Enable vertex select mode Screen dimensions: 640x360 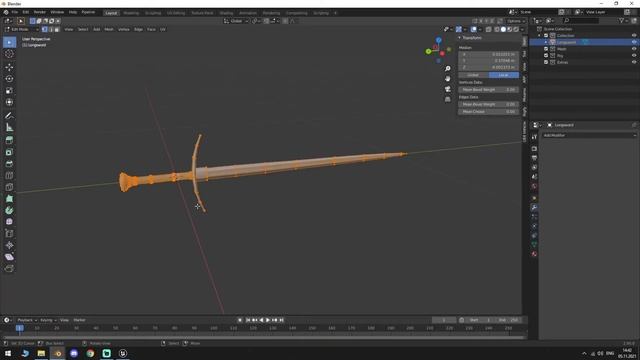click(44, 29)
